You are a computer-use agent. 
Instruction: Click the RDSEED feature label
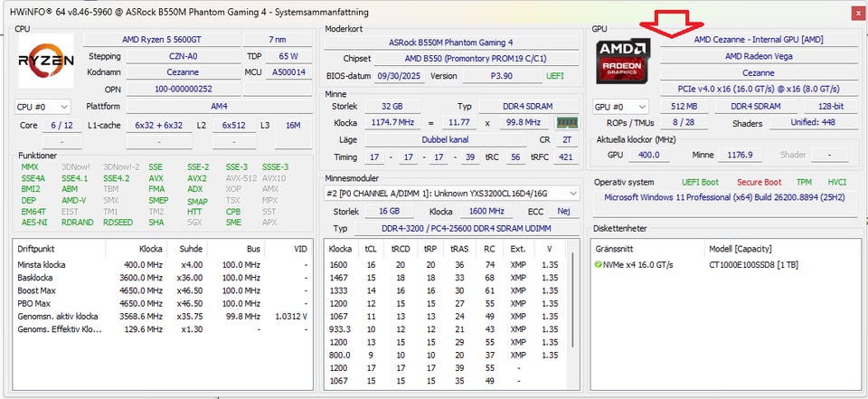tap(118, 223)
